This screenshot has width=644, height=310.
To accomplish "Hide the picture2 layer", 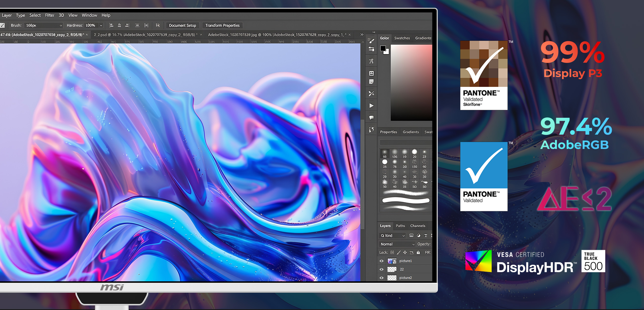I will coord(382,278).
